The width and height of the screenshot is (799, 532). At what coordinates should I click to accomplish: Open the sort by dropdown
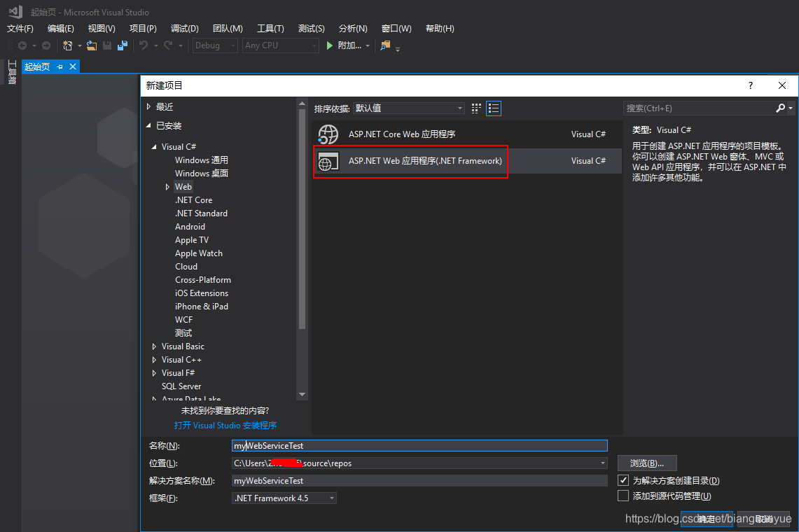409,108
